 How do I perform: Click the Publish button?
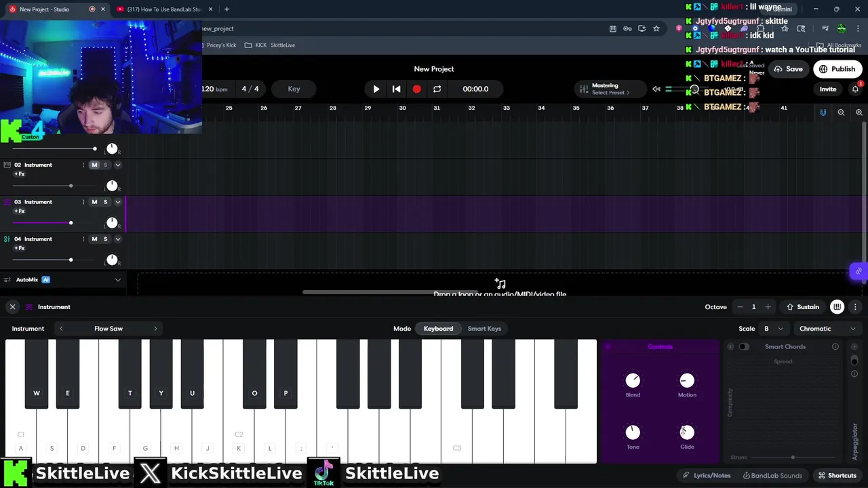837,69
